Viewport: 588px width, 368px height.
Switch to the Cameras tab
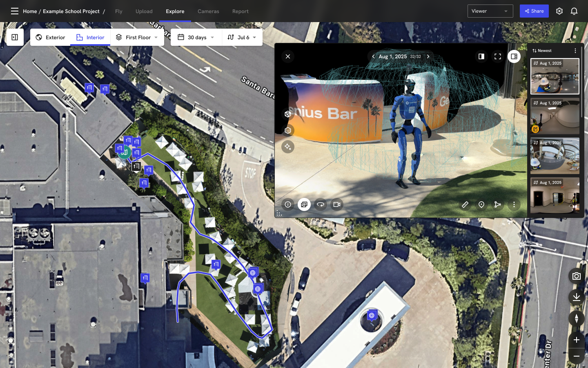click(x=208, y=11)
